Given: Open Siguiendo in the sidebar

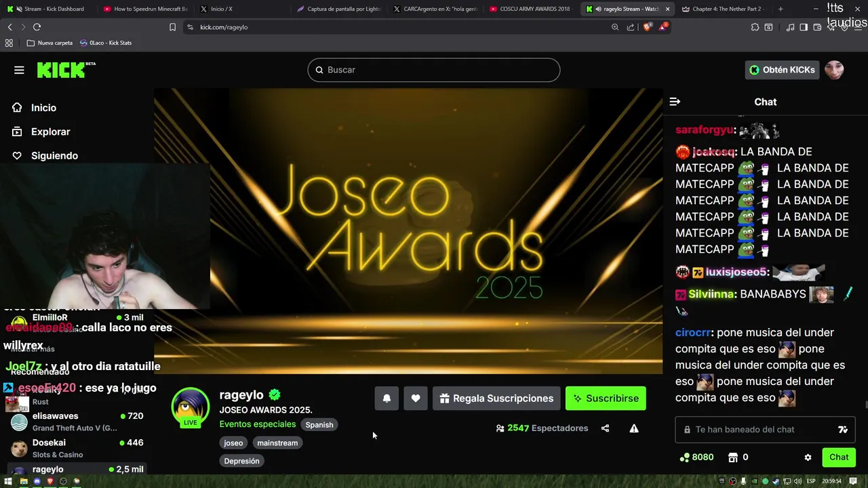Looking at the screenshot, I should pyautogui.click(x=45, y=155).
